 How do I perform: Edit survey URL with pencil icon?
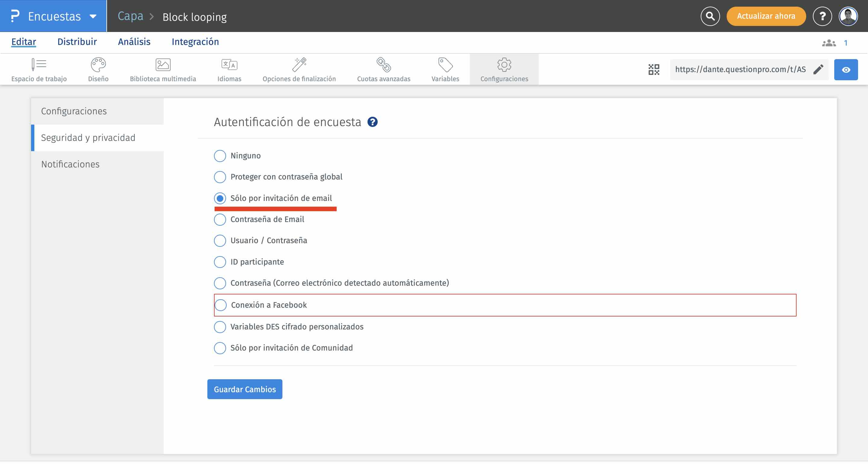[x=818, y=69]
